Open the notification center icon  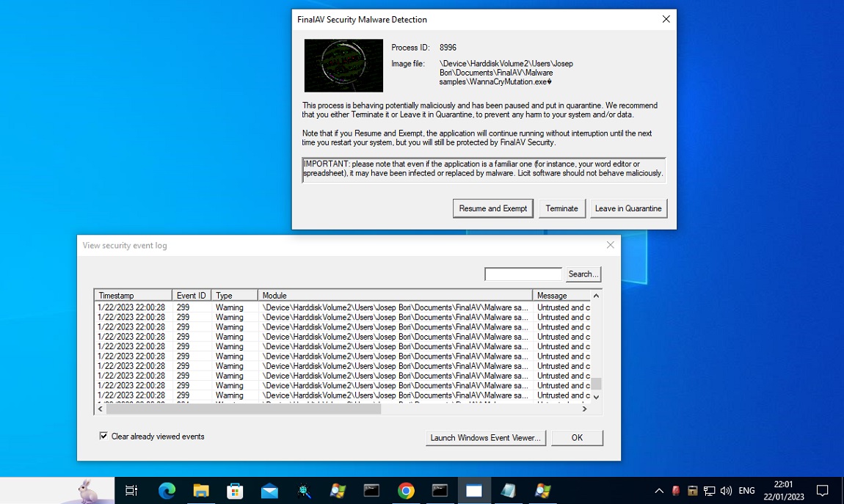coord(823,491)
